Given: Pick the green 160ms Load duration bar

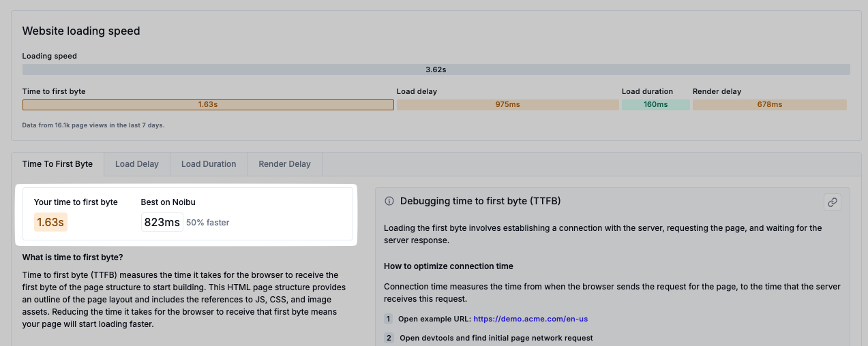Looking at the screenshot, I should tap(655, 105).
